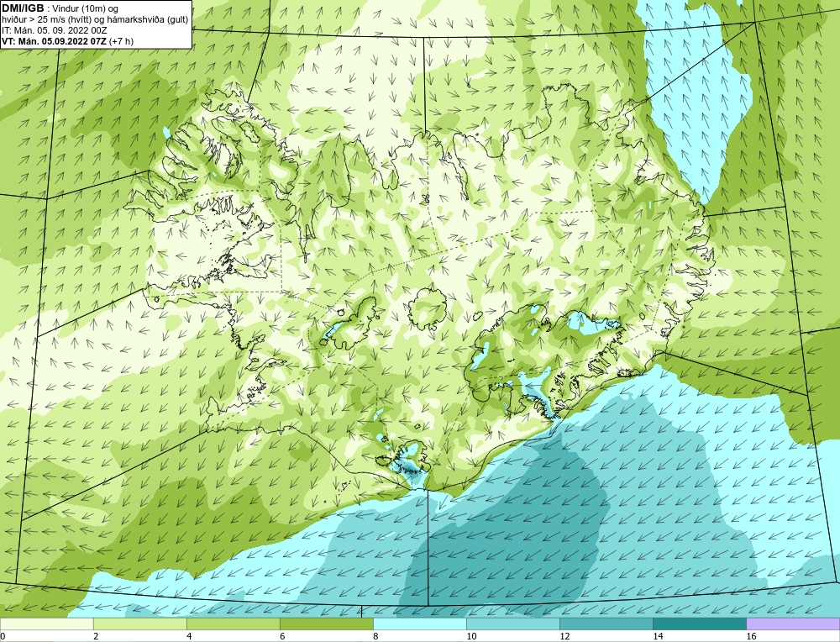Screen dimensions: 840x642
Task: Click legend scale label '16'
Action: click(750, 636)
